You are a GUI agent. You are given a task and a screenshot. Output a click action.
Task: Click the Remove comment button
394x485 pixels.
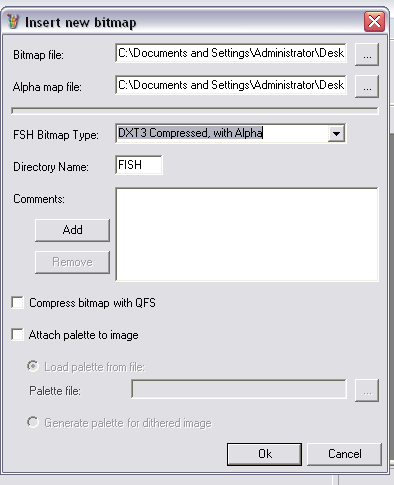[72, 262]
